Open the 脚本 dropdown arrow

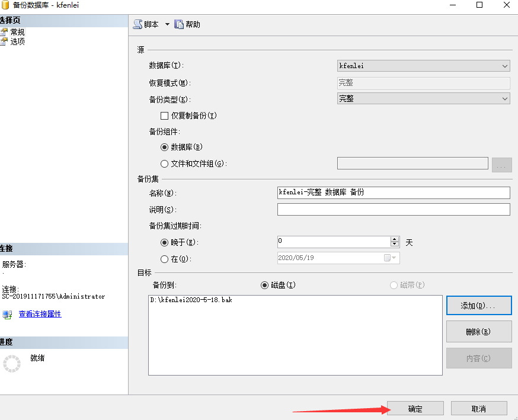coord(167,24)
